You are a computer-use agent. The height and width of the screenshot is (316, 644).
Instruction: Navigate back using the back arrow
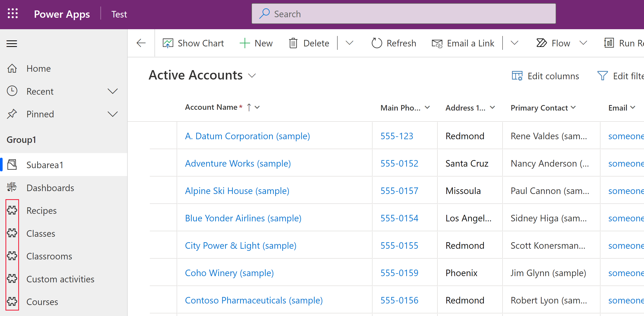(141, 43)
